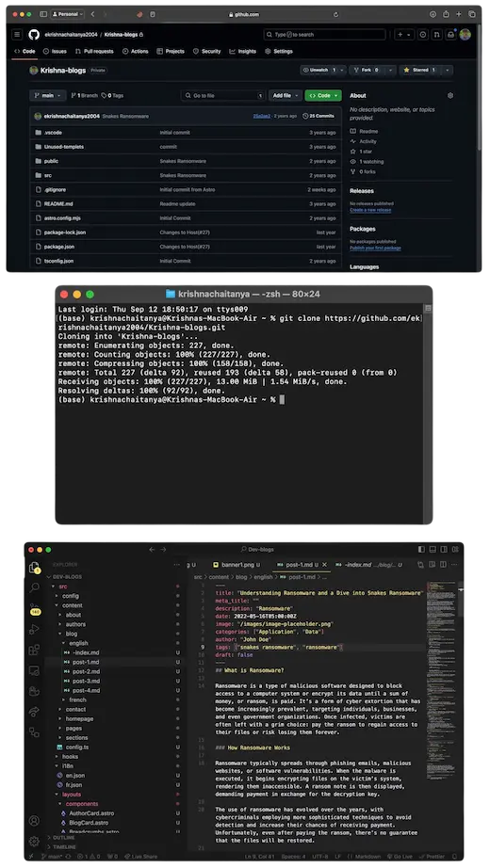The width and height of the screenshot is (490, 868).
Task: Toggle VS Code primary sidebar layout icon
Action: coord(422,549)
